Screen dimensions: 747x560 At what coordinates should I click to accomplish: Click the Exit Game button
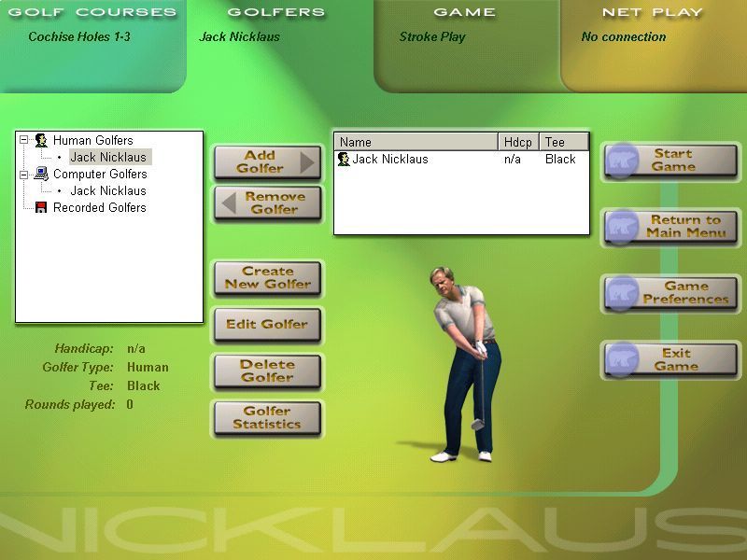[670, 359]
